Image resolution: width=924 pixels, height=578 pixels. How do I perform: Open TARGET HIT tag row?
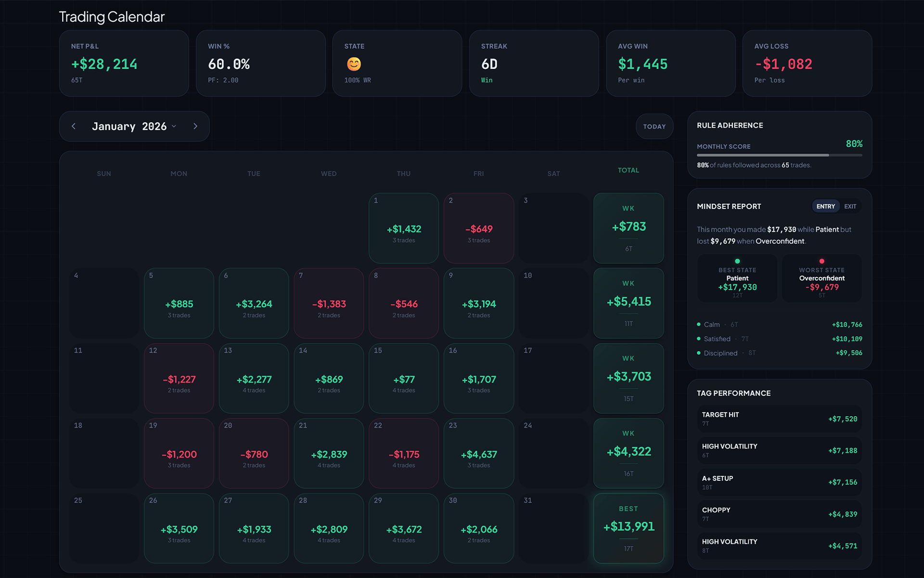point(779,419)
